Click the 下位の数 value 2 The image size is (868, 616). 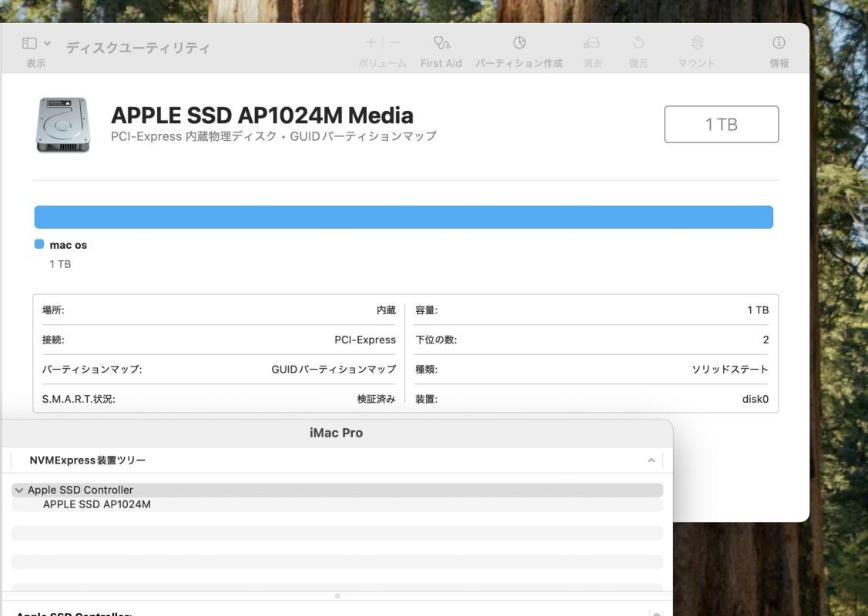pyautogui.click(x=766, y=340)
